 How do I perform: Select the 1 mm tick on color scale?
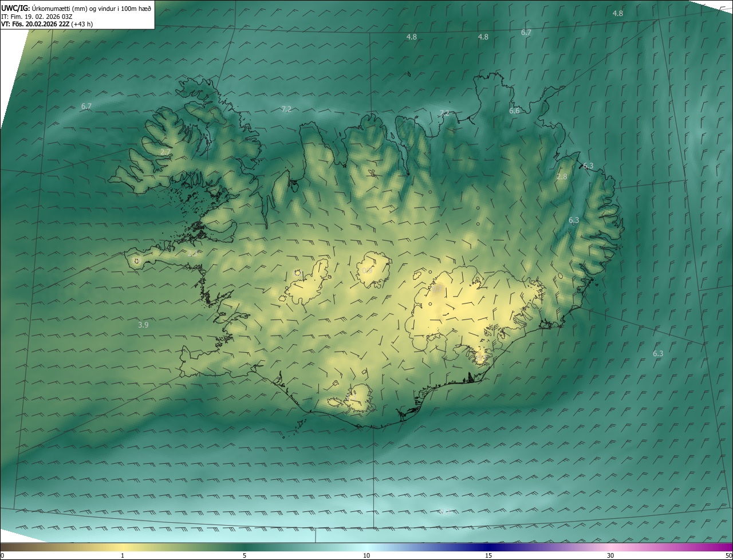click(x=123, y=555)
